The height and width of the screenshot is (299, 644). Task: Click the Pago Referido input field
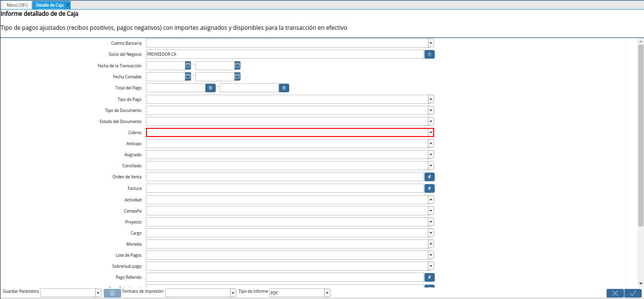pyautogui.click(x=285, y=277)
